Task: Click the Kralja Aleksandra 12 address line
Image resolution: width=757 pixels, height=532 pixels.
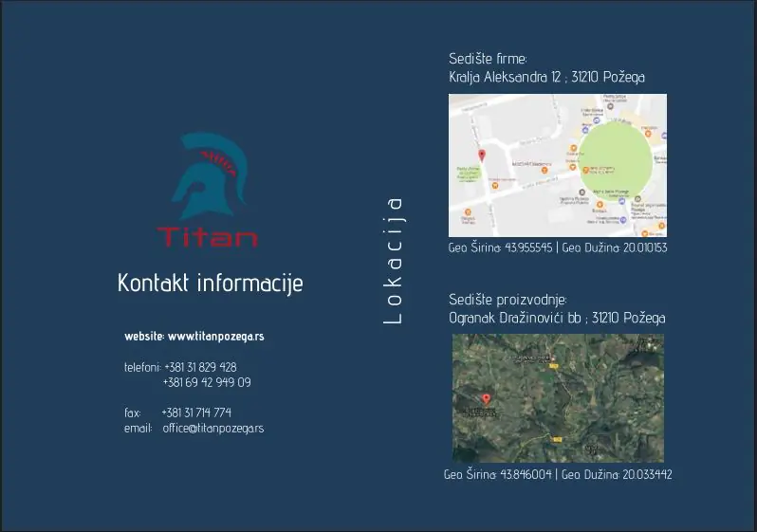Action: [546, 77]
